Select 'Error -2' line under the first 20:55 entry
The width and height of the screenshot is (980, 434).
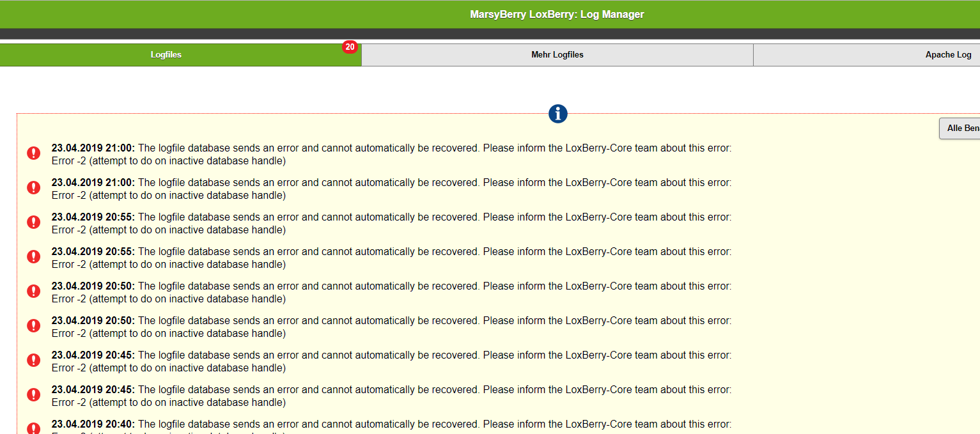pyautogui.click(x=169, y=230)
